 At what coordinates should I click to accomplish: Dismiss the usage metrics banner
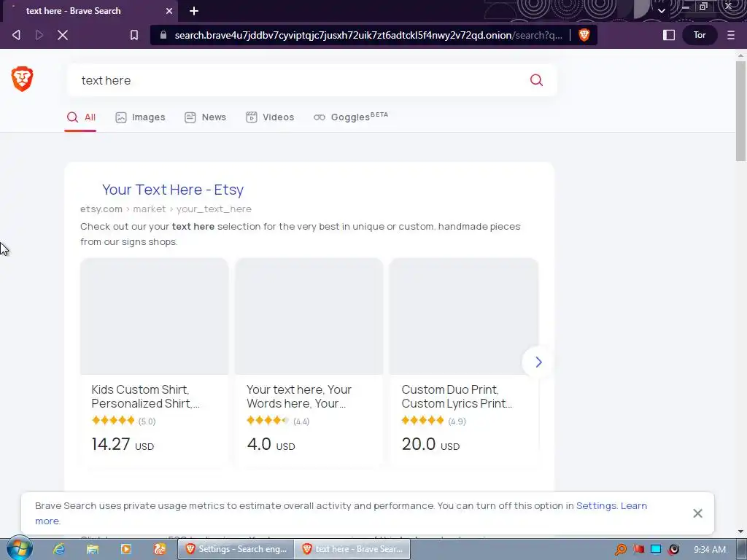pyautogui.click(x=697, y=513)
